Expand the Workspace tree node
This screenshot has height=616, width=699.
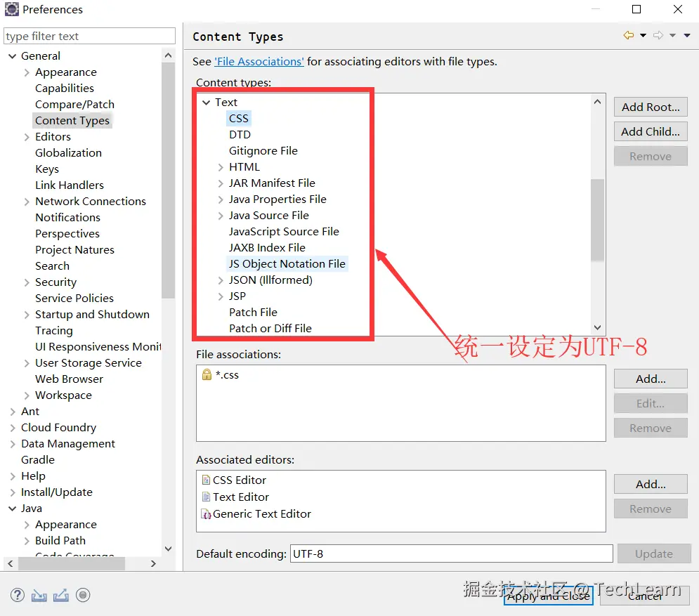click(x=27, y=395)
